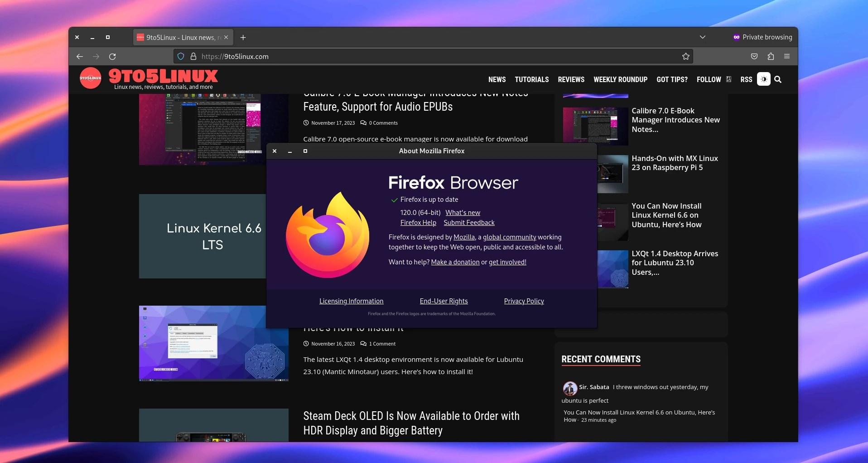Click Sir. Sabata commenter avatar
Viewport: 868px width, 463px height.
(570, 388)
